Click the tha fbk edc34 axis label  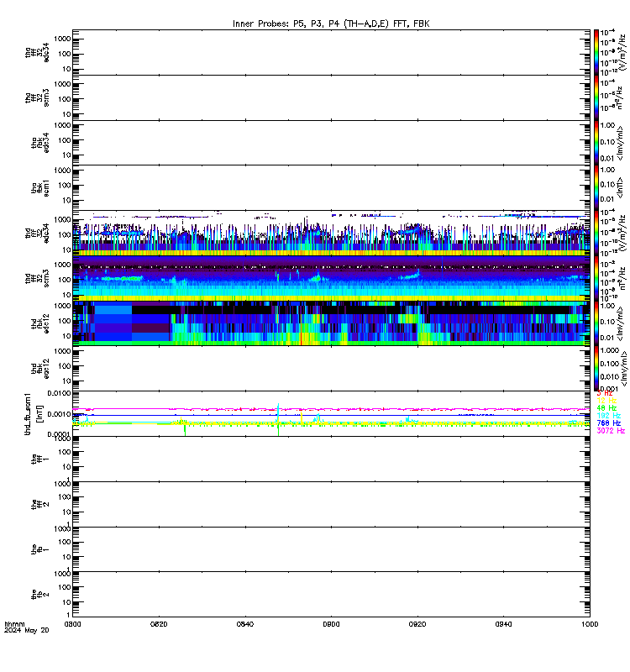[40, 143]
